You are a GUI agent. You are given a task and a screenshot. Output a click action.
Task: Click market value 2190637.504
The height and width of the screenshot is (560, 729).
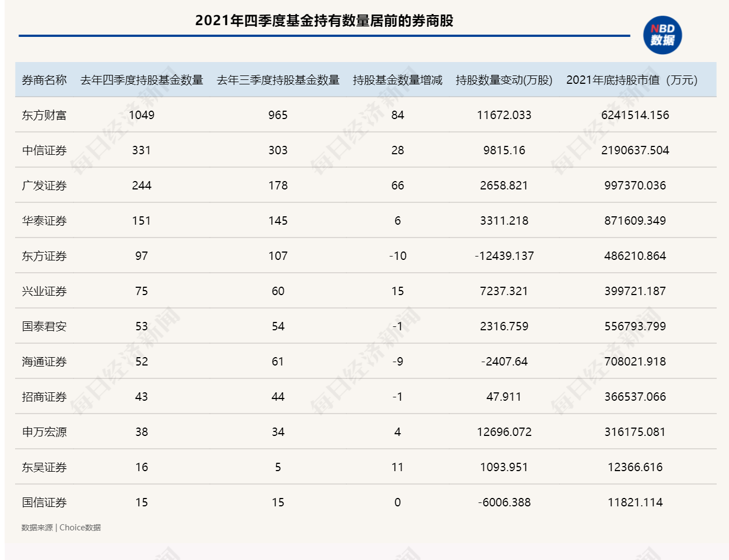tap(635, 150)
